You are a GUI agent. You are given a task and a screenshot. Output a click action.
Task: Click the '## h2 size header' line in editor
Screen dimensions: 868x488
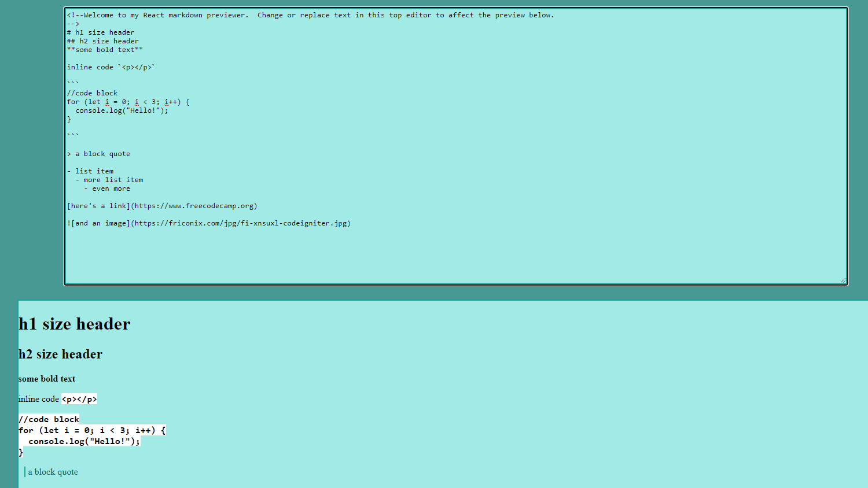103,40
